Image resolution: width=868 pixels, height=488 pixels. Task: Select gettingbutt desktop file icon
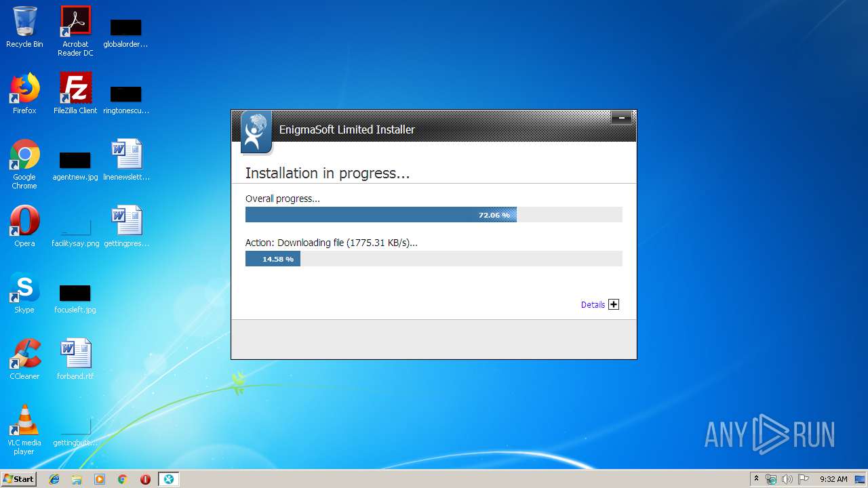click(x=75, y=430)
